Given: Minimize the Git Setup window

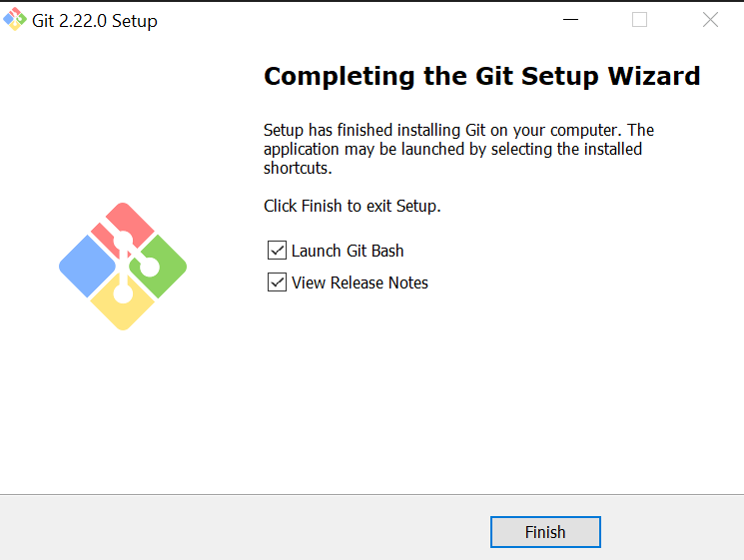Looking at the screenshot, I should coord(570,20).
